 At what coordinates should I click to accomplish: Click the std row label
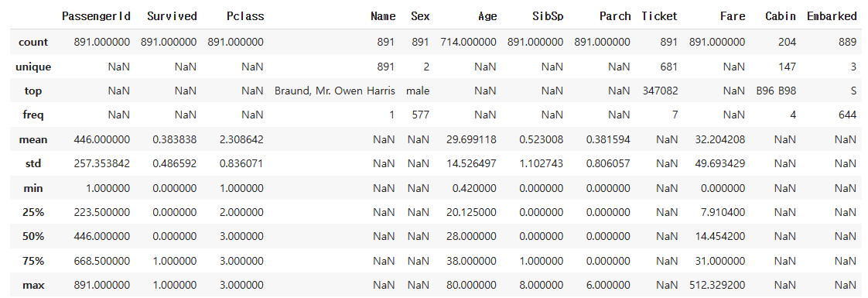coord(33,164)
